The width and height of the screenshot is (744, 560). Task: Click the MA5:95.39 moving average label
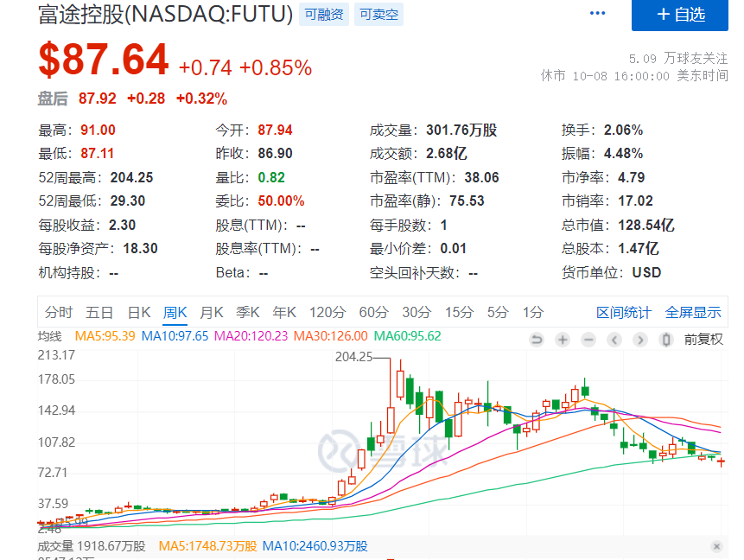(x=105, y=336)
